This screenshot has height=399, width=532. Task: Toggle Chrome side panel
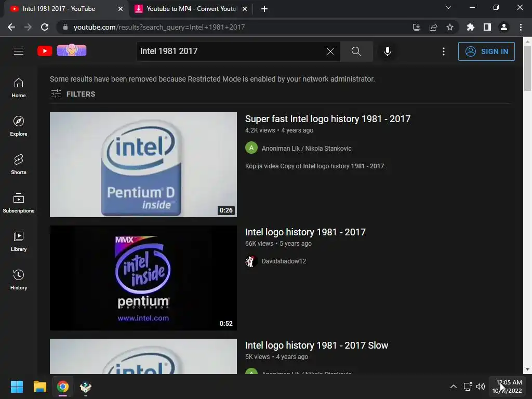click(487, 27)
